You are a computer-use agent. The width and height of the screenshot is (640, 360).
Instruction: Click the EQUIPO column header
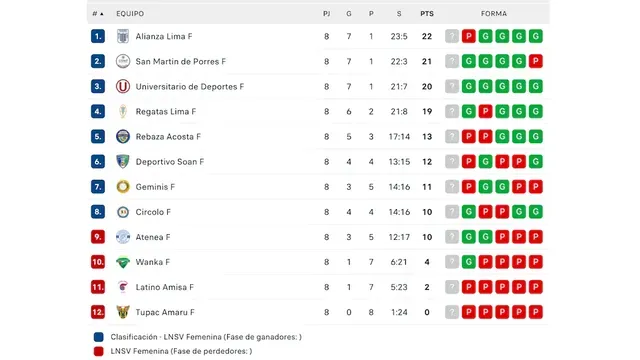pos(130,14)
